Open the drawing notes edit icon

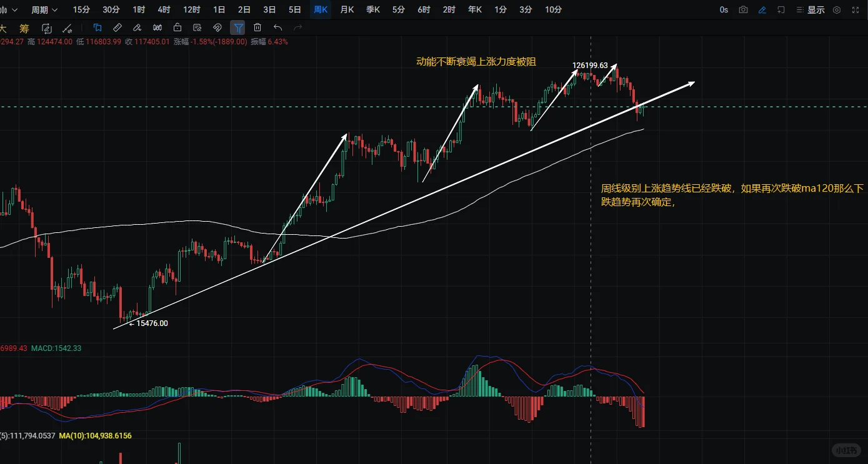click(x=197, y=27)
